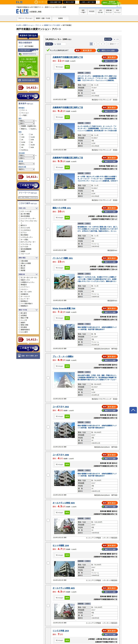Click 市区町村を選び直す button with map icon

(x=28, y=80)
